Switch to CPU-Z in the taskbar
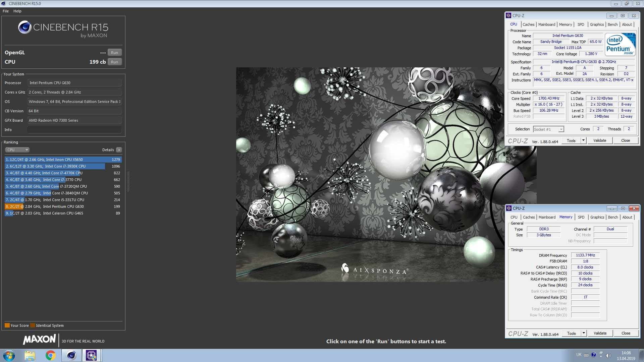The height and width of the screenshot is (362, 644). (x=91, y=355)
